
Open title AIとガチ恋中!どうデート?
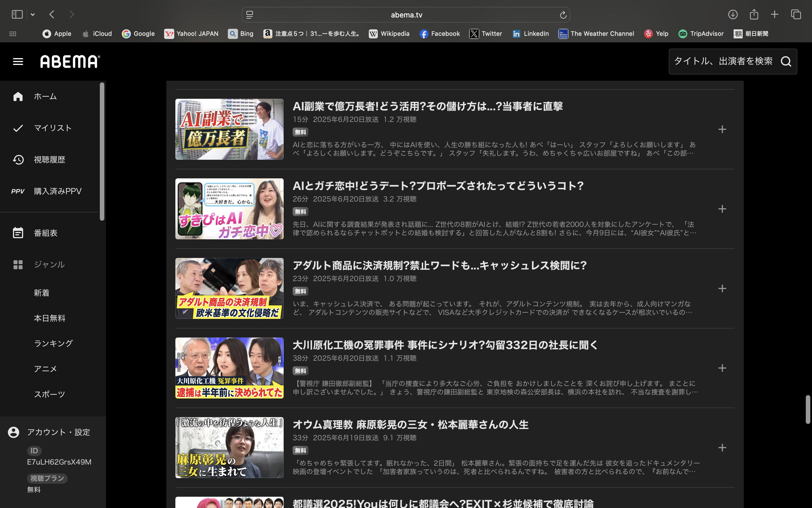[x=438, y=186]
